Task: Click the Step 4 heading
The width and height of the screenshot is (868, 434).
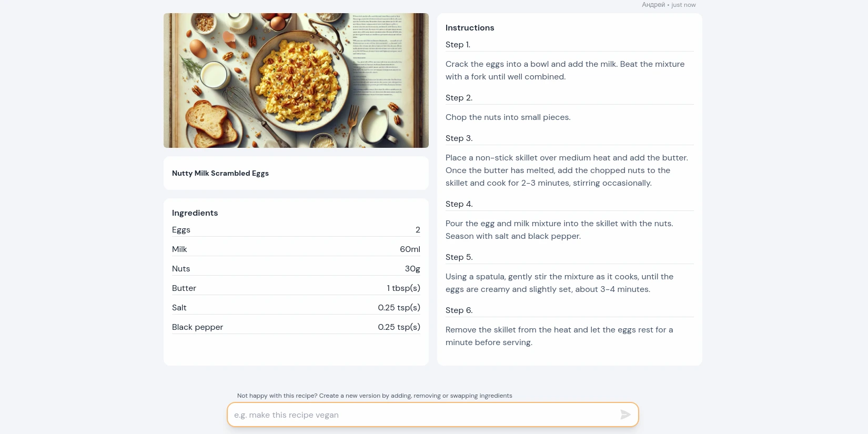Action: [459, 204]
